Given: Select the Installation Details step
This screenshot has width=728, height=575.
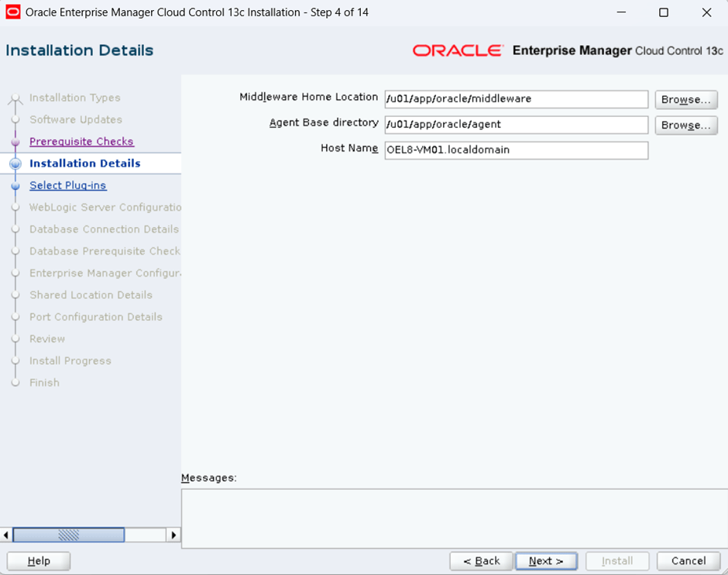Looking at the screenshot, I should coord(85,164).
